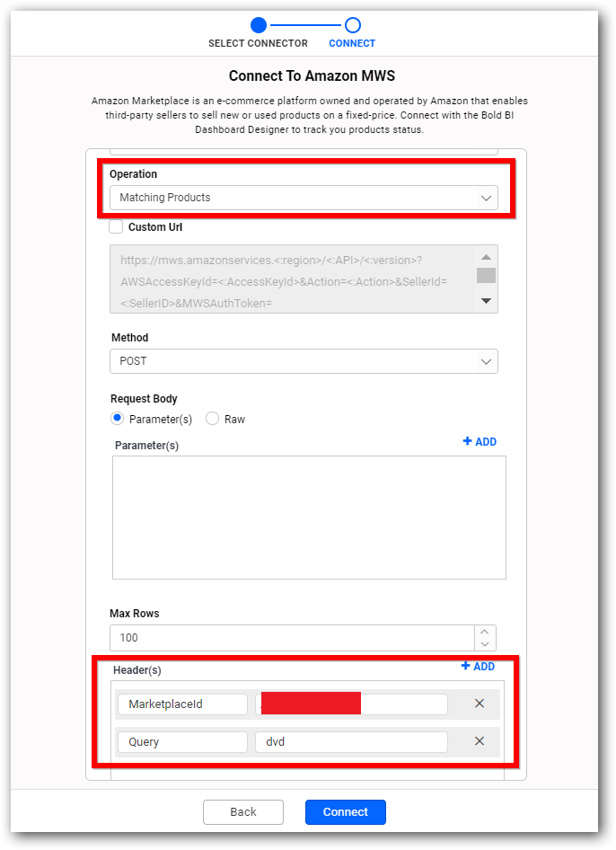This screenshot has height=850, width=616.
Task: Go to the Select Connector step circle
Action: (259, 25)
